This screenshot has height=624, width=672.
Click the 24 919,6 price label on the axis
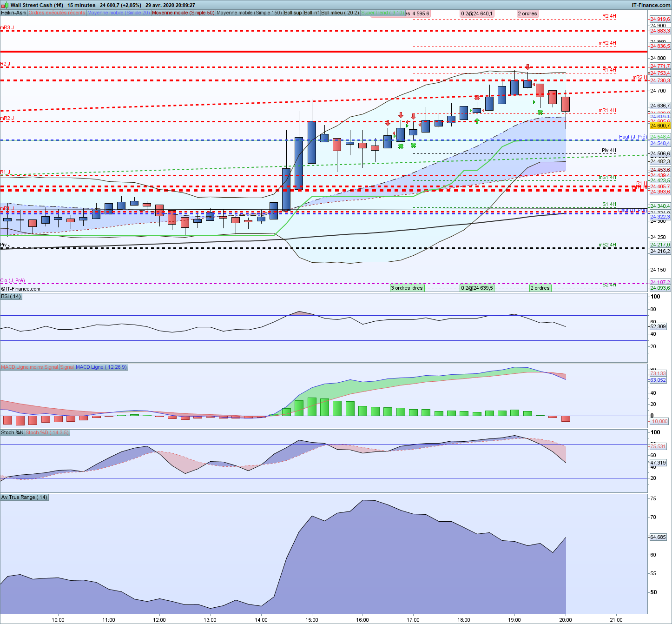660,20
